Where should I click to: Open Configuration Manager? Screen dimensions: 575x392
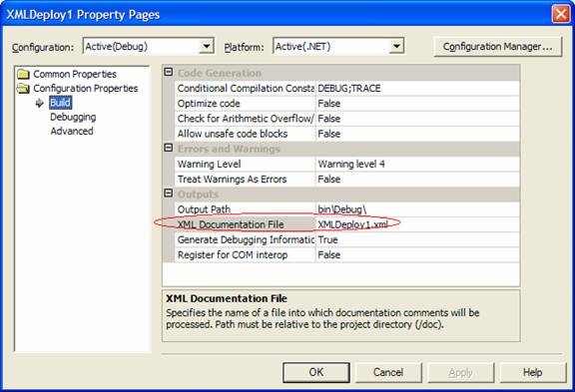[497, 47]
